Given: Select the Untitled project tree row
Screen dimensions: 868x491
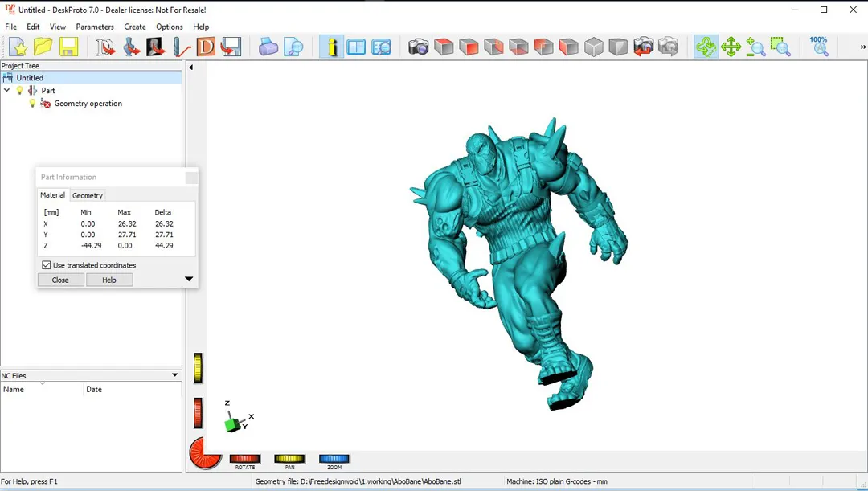Looking at the screenshot, I should coord(91,77).
